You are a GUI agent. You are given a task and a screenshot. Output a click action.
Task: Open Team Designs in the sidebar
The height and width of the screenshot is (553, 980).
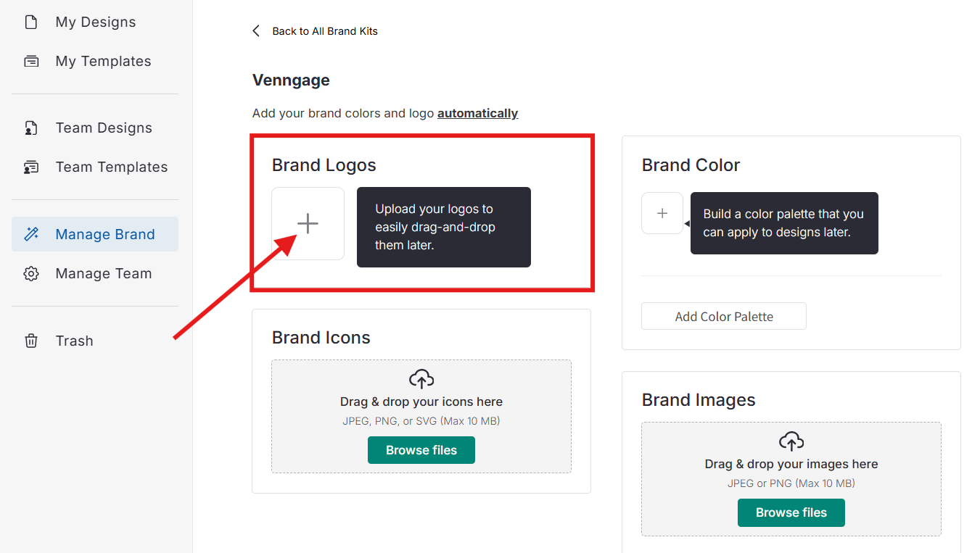pos(104,128)
